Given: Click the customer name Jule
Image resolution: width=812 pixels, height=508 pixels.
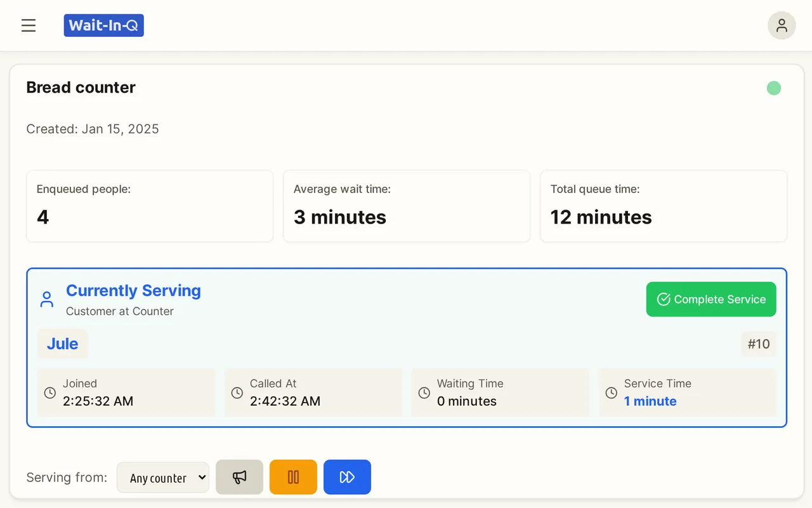Looking at the screenshot, I should tap(63, 344).
